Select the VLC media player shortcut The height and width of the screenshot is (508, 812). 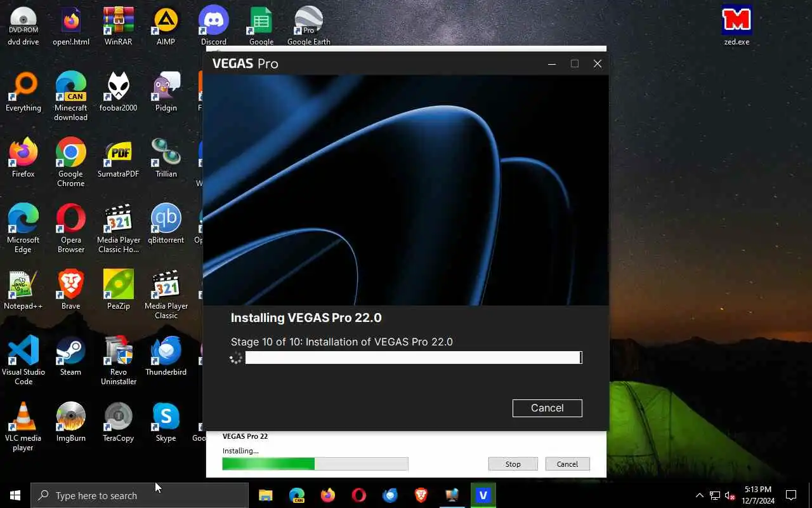[23, 427]
